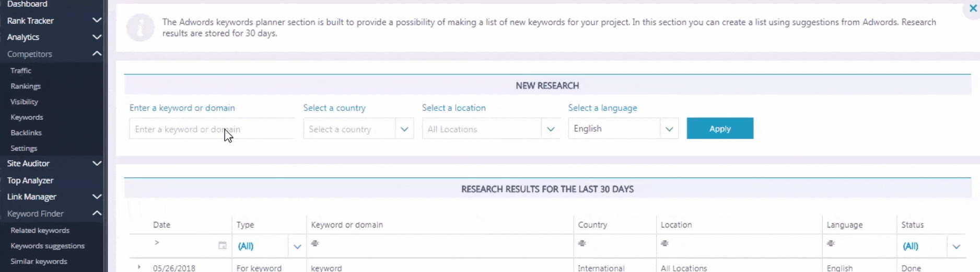
Task: Open the Status (All) filter dropdown
Action: click(x=956, y=246)
